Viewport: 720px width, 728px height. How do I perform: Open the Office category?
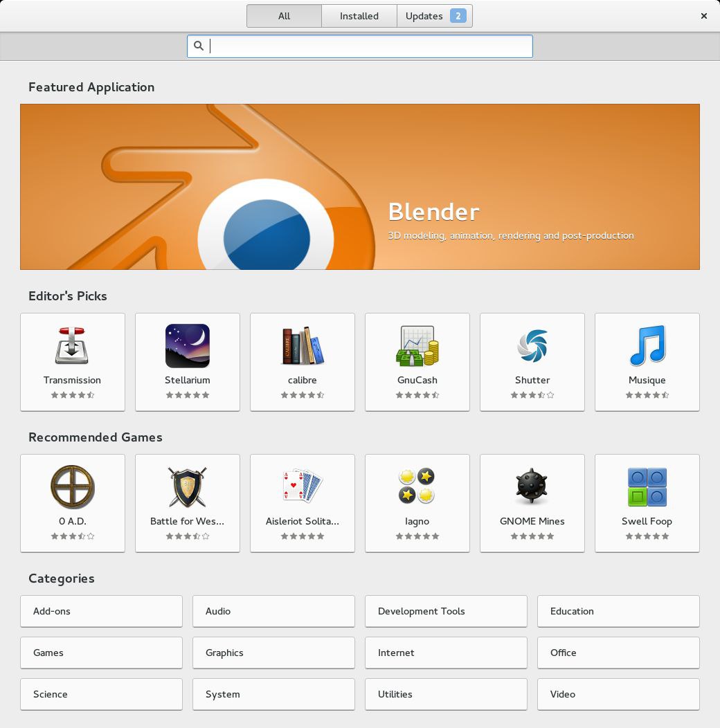coord(618,653)
